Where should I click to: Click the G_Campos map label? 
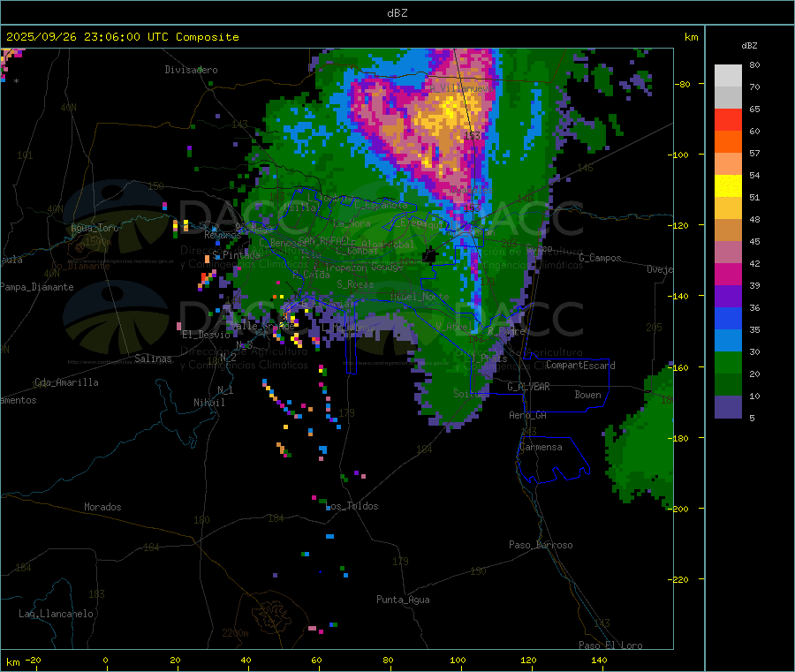click(x=600, y=258)
